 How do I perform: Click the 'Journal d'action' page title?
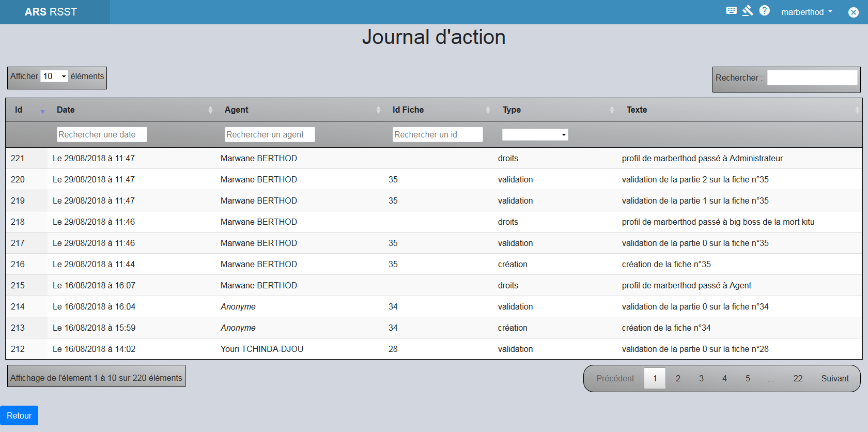tap(433, 37)
